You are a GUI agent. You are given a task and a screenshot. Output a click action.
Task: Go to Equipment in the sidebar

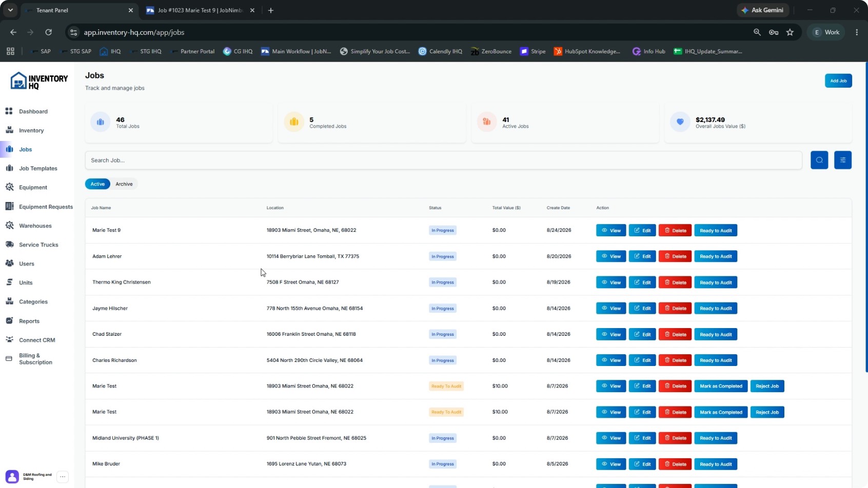pyautogui.click(x=33, y=187)
